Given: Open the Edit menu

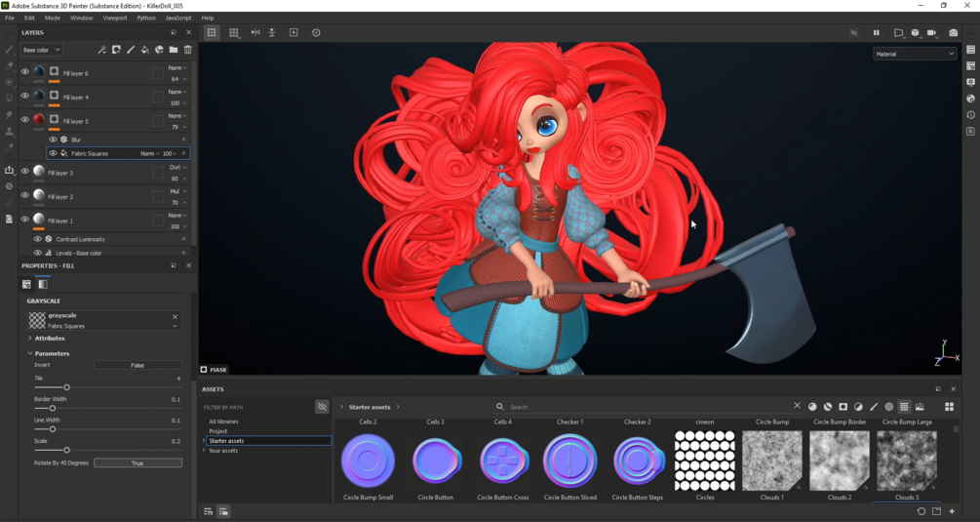Looking at the screenshot, I should 29,19.
